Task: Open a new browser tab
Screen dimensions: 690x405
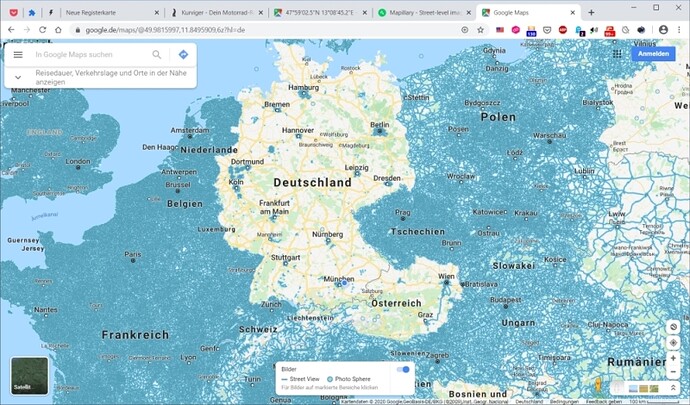Action: coord(591,13)
